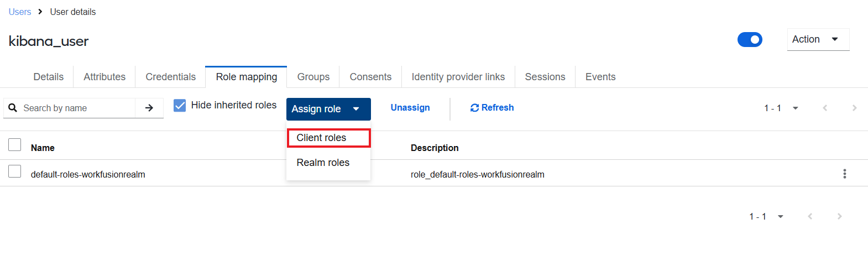The image size is (868, 255).
Task: Open the Action dropdown
Action: (x=818, y=39)
